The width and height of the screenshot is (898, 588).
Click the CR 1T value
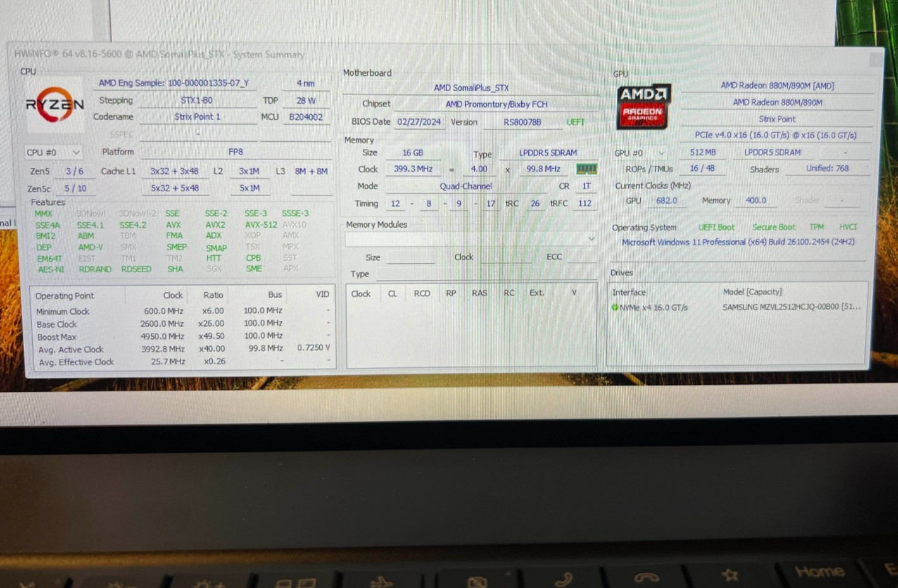point(586,187)
